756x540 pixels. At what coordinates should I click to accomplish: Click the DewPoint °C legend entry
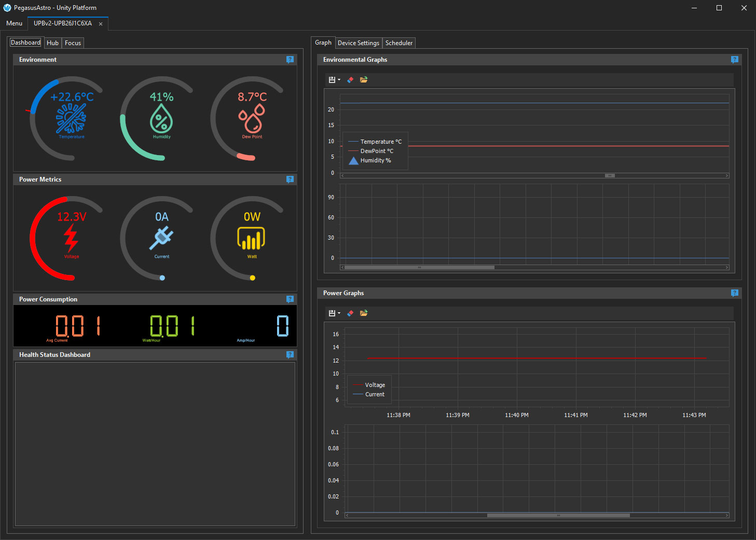[x=371, y=151]
